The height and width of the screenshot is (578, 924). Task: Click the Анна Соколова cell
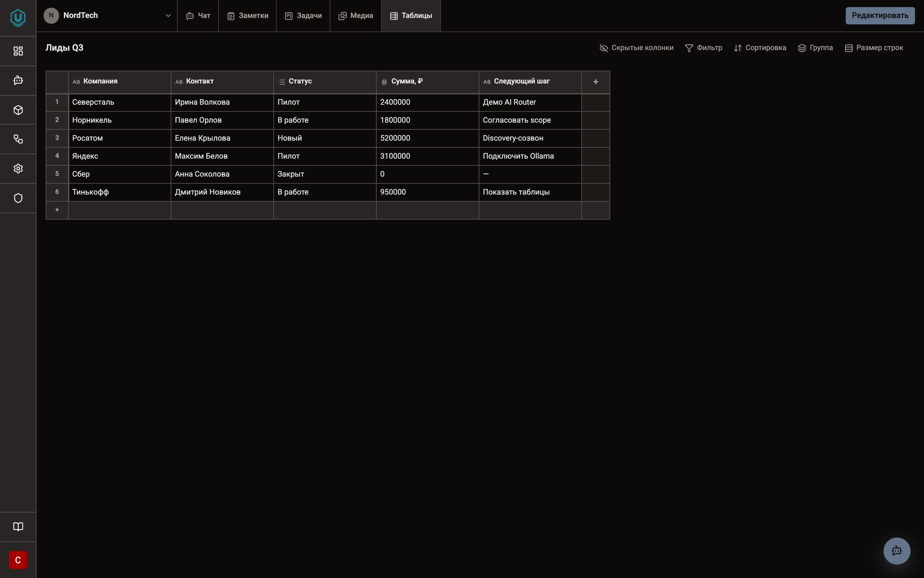222,174
